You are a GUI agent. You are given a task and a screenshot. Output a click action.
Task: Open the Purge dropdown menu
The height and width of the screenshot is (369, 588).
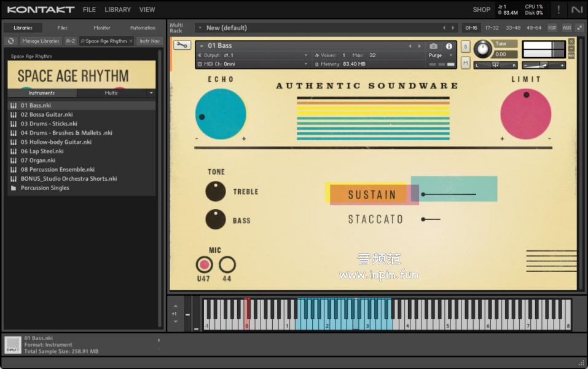click(440, 55)
